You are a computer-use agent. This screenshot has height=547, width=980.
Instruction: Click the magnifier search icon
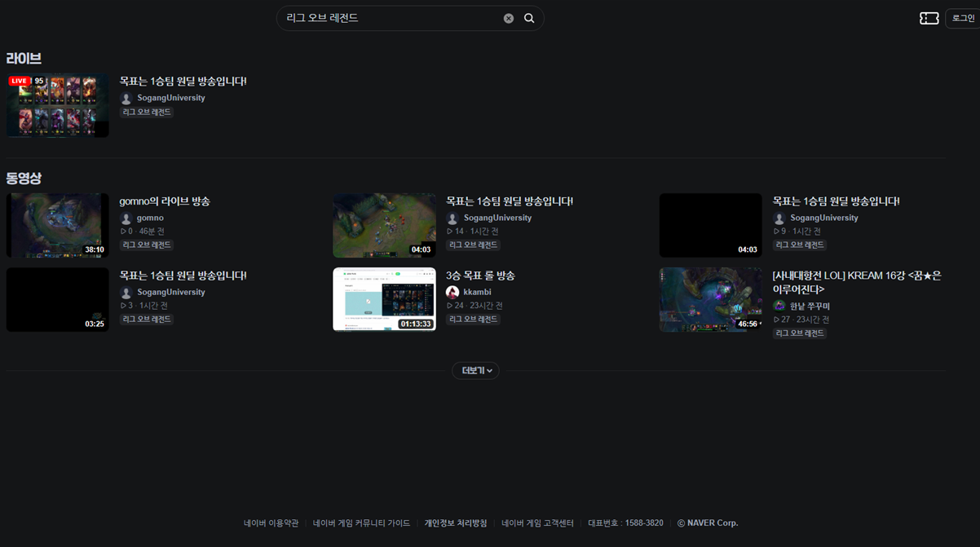529,18
